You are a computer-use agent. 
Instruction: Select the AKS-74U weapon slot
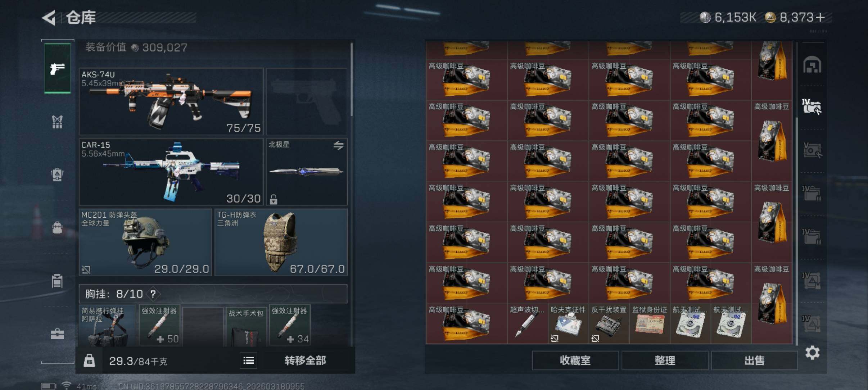pos(171,101)
